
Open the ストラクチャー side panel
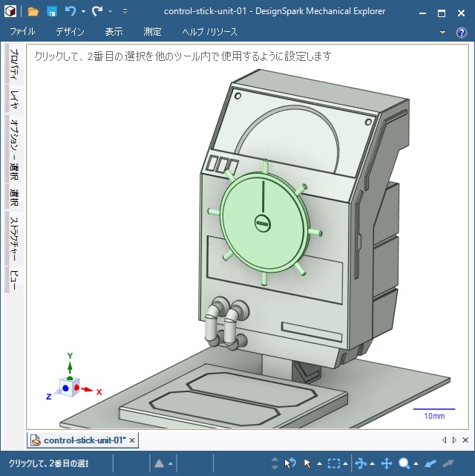(x=13, y=238)
